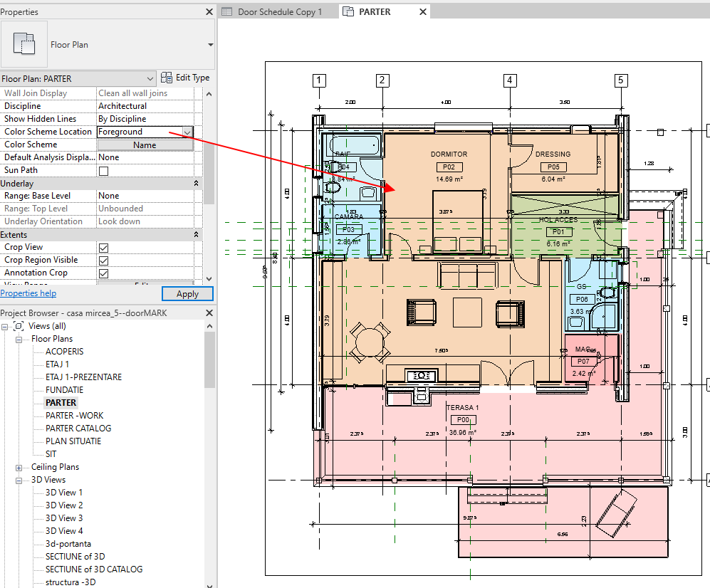Click the schedule icon on Door Schedule Copy 1 tab
This screenshot has width=710, height=588.
(x=227, y=11)
